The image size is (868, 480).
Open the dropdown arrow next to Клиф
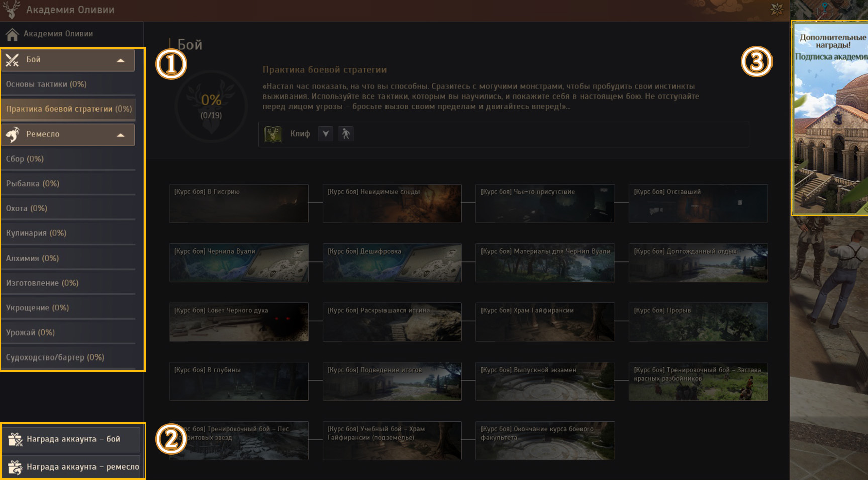(x=326, y=134)
